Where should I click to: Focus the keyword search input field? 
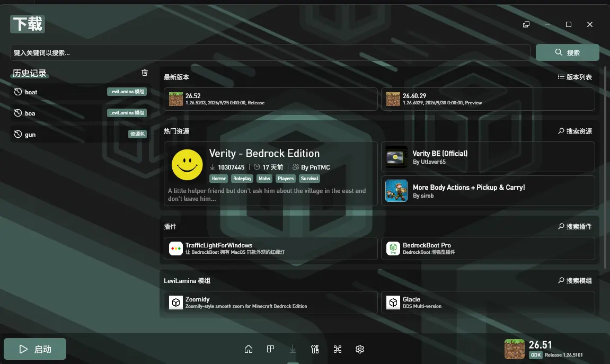tap(270, 52)
